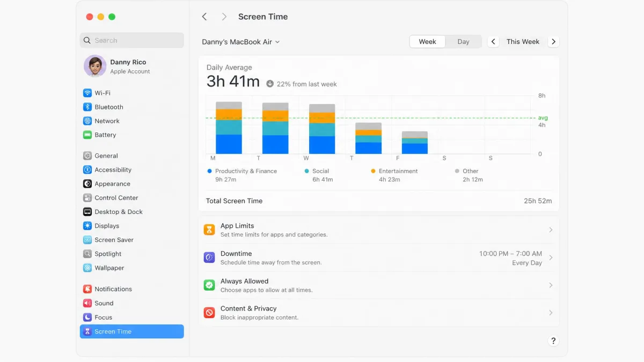
Task: Select the Sound speaker icon
Action: [x=87, y=303]
